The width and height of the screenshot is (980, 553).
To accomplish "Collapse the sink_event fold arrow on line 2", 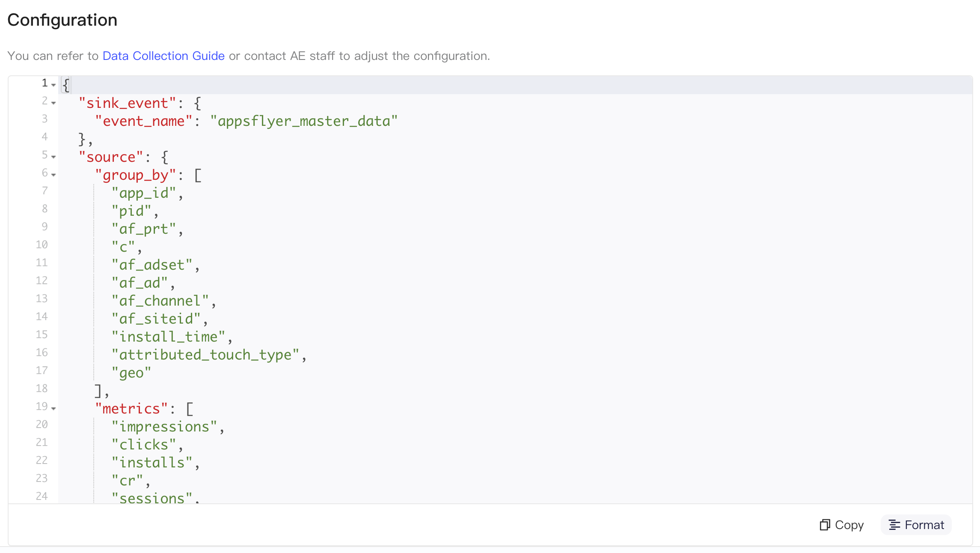I will [x=53, y=103].
